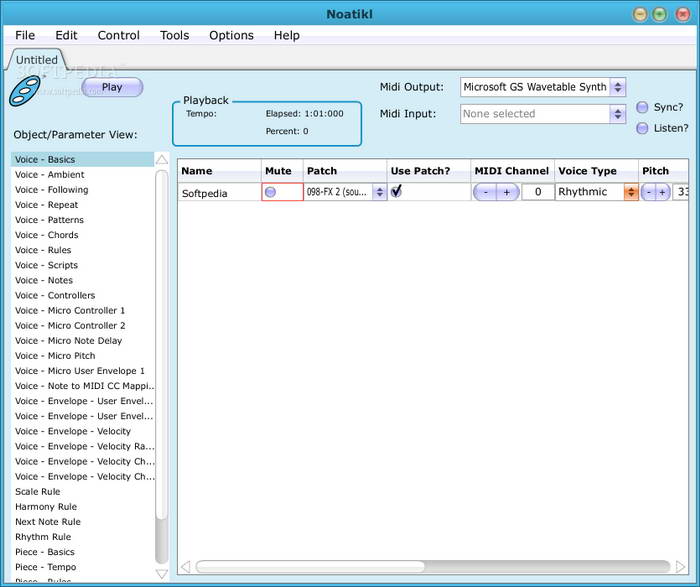Open the Tools menu

pyautogui.click(x=174, y=35)
